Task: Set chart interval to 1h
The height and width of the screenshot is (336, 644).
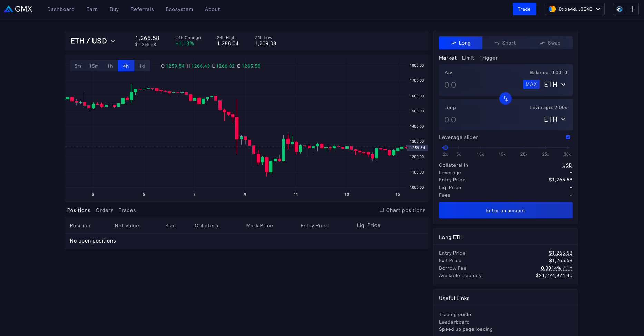Action: 110,66
